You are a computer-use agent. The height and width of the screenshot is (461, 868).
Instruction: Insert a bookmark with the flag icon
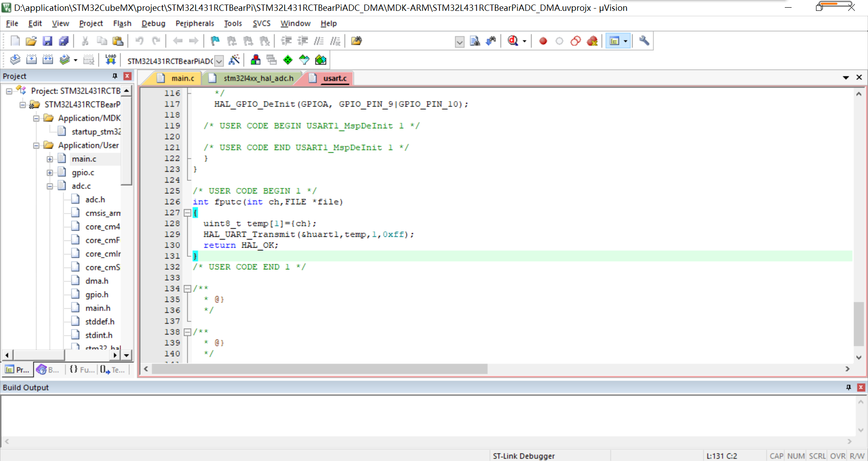(215, 41)
